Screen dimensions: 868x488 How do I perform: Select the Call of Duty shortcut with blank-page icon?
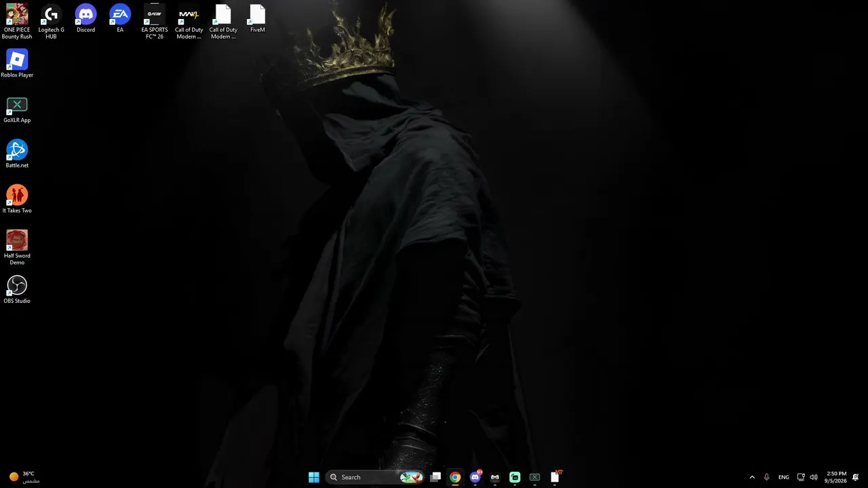223,22
